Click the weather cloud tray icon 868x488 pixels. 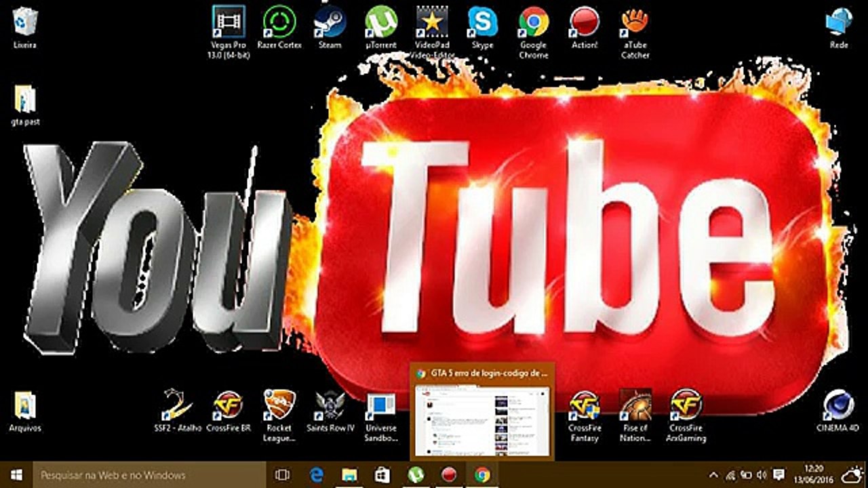852,474
